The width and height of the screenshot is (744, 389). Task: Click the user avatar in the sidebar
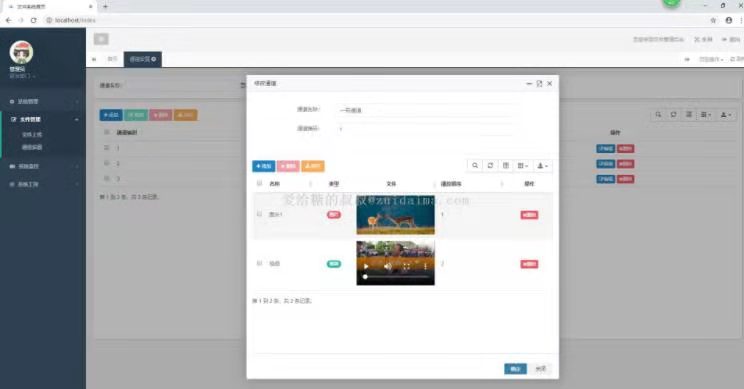coord(21,52)
